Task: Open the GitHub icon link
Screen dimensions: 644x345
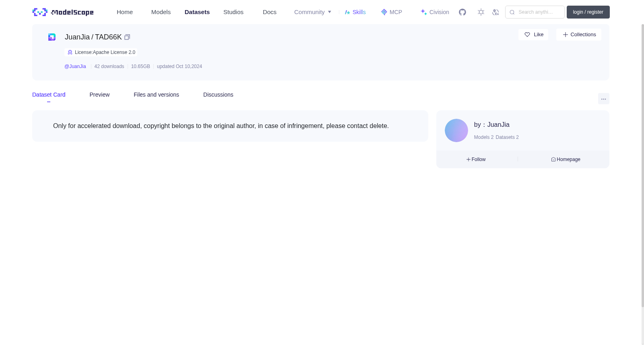Action: tap(462, 12)
